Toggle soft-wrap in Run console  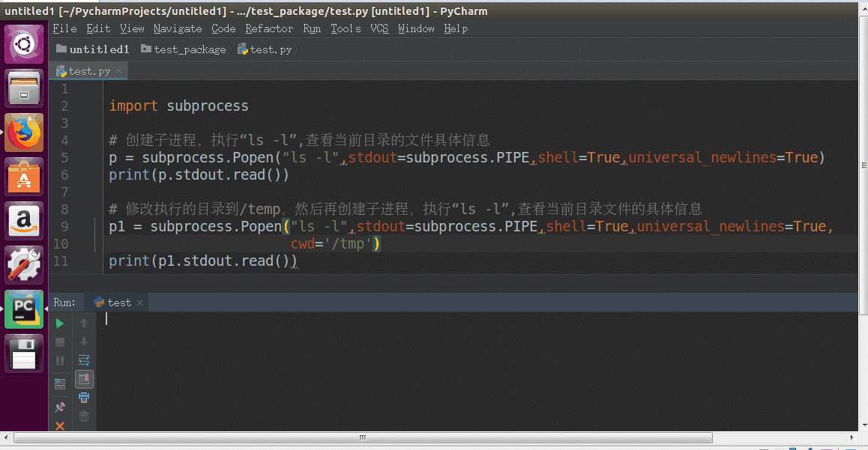click(x=84, y=360)
